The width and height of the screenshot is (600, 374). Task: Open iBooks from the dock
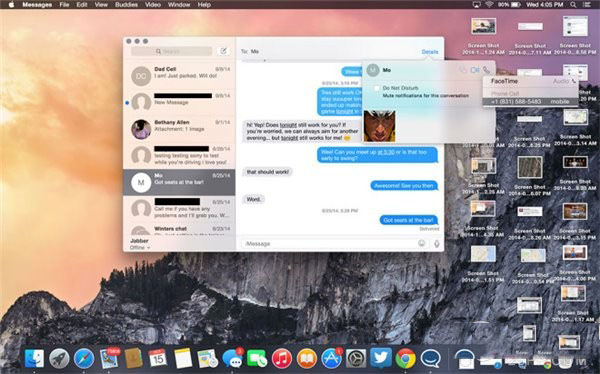pyautogui.click(x=307, y=359)
